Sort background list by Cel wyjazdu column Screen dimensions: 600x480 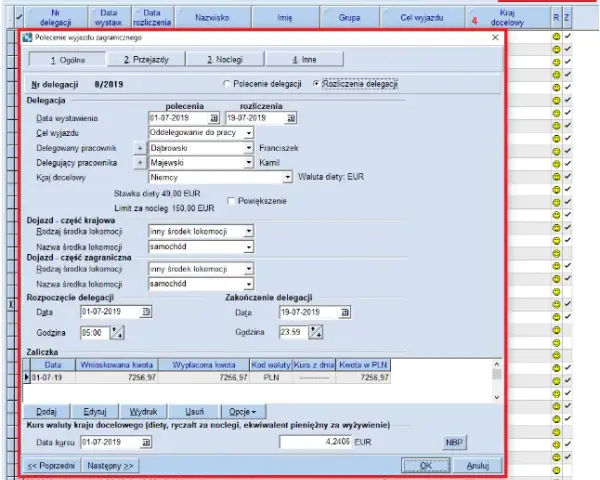(422, 18)
